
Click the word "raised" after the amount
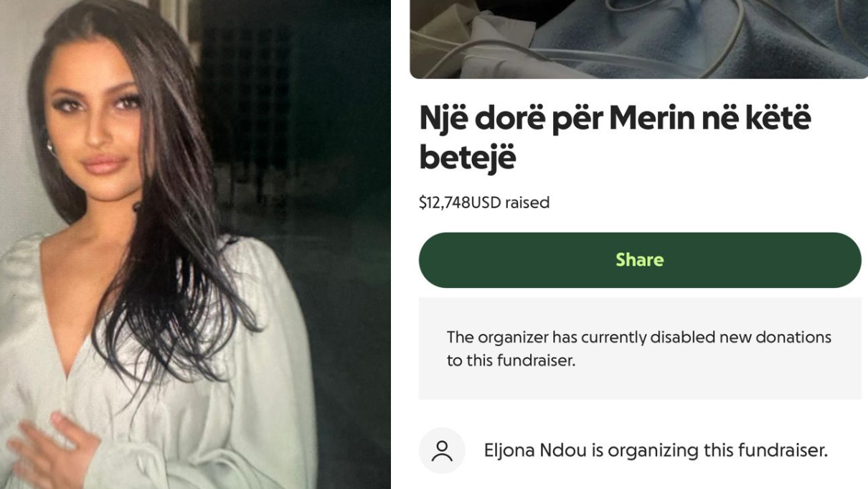527,203
